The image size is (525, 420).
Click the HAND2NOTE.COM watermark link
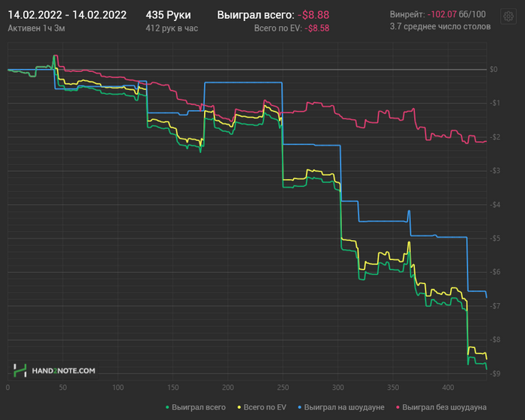(x=63, y=370)
